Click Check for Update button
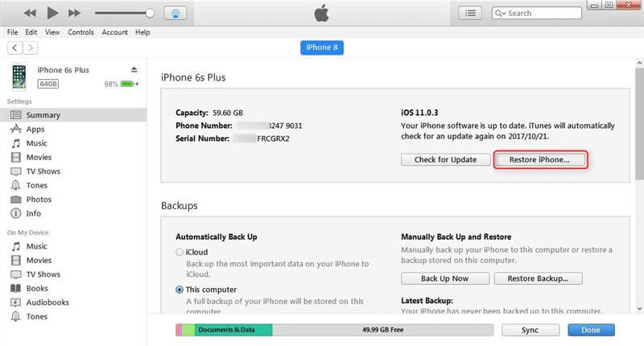The width and height of the screenshot is (644, 346). tap(444, 159)
